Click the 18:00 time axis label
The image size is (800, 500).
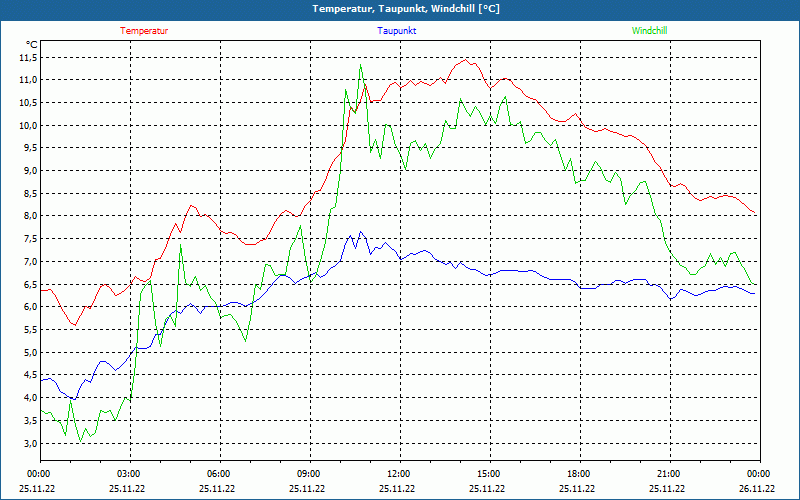click(580, 474)
